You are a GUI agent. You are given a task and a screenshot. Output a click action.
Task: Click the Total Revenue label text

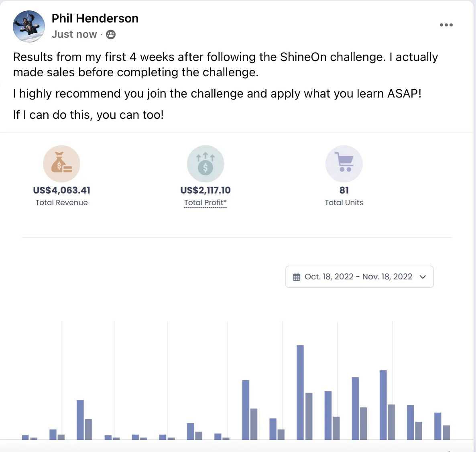point(62,202)
